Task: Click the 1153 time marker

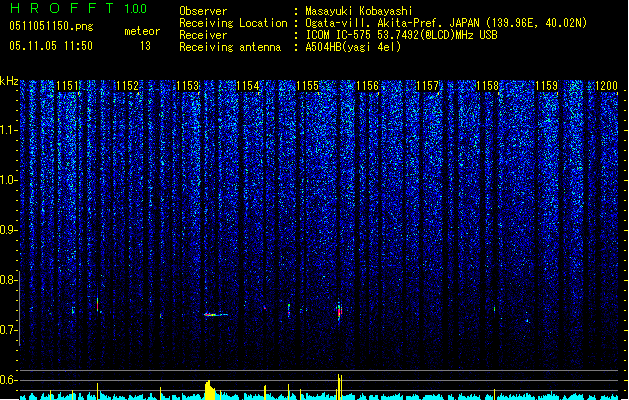Action: (x=187, y=86)
